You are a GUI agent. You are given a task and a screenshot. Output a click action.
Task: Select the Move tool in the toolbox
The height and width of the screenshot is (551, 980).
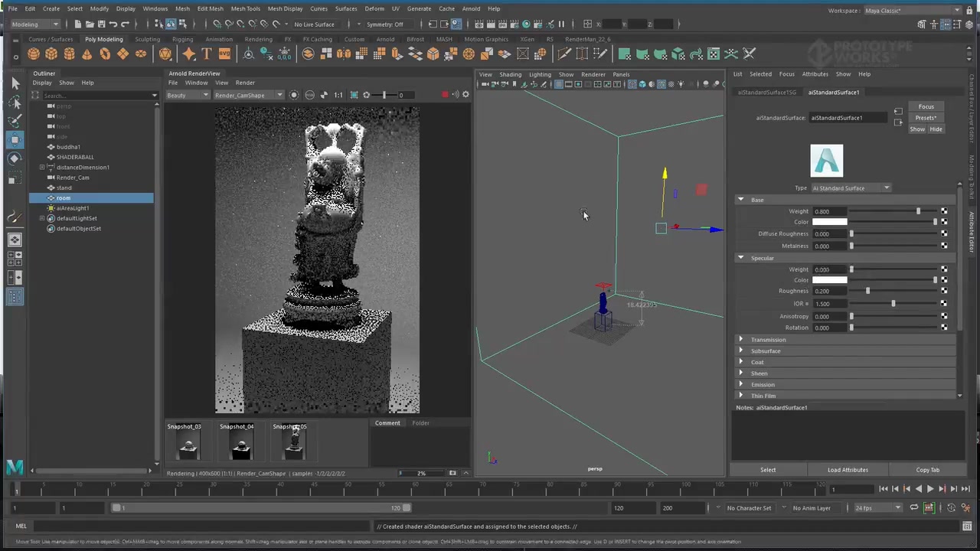coord(15,139)
